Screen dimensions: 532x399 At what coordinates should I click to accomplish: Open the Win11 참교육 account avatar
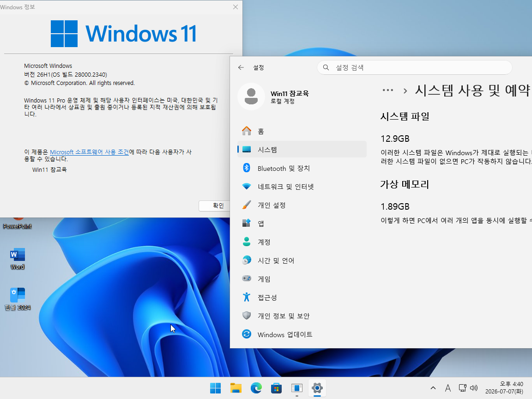tap(251, 97)
